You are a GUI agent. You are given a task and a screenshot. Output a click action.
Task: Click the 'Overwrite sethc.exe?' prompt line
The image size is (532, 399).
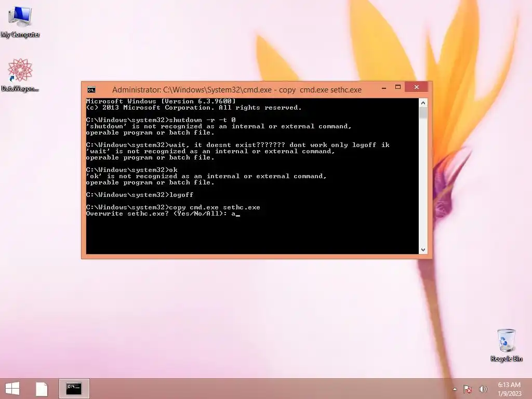click(x=163, y=214)
